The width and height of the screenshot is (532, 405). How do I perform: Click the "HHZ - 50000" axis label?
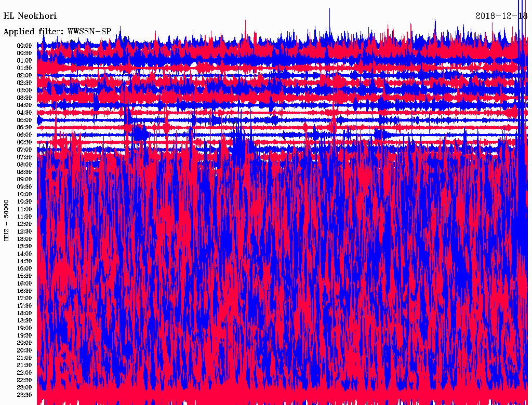[6, 221]
